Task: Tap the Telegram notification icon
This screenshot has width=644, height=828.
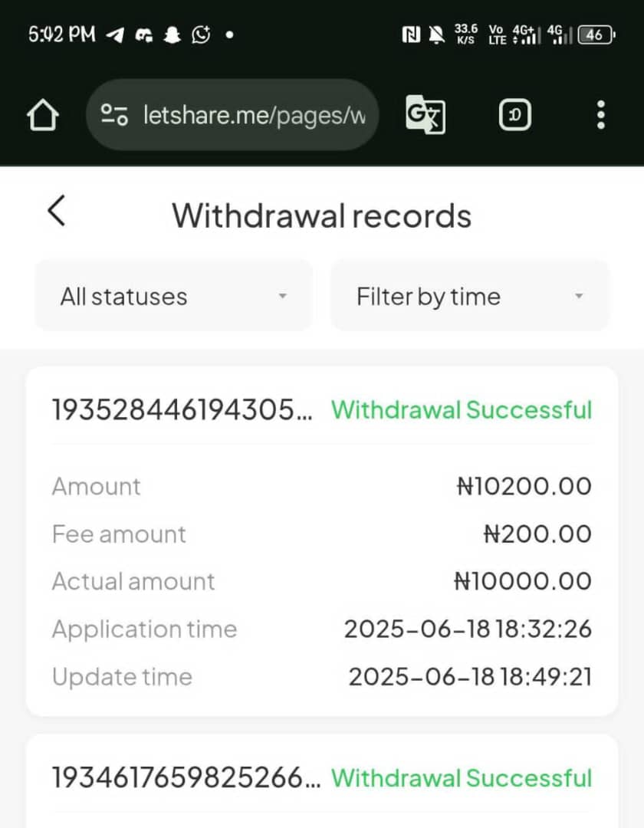Action: point(115,35)
